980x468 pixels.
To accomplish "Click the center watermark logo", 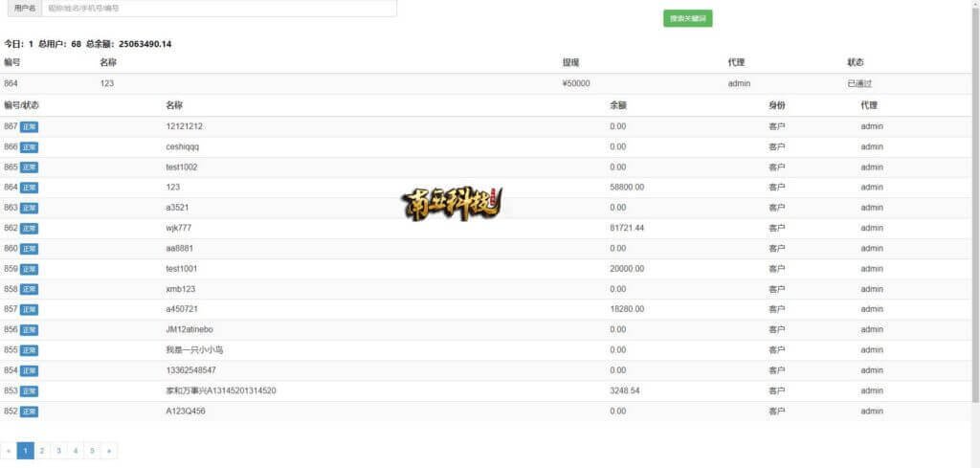I will coord(451,202).
